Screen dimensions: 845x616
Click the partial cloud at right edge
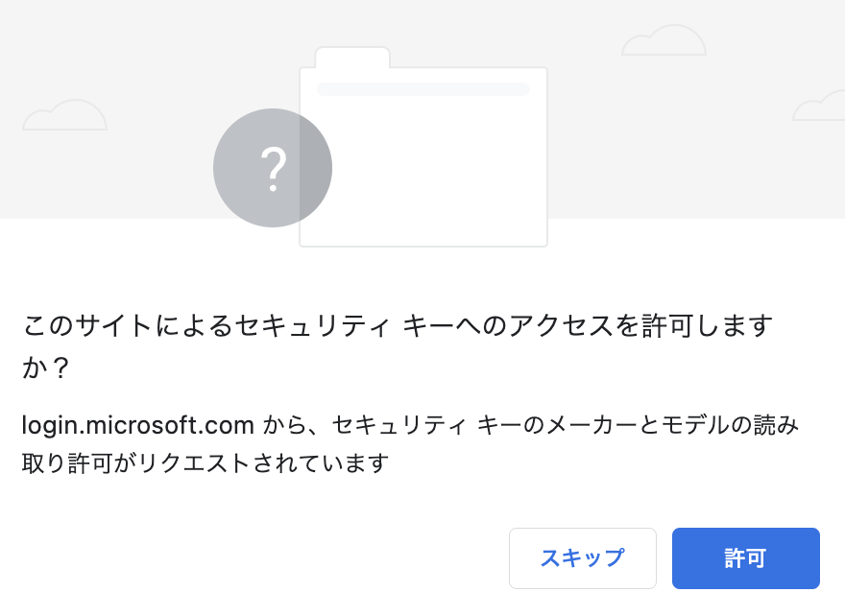tap(819, 107)
